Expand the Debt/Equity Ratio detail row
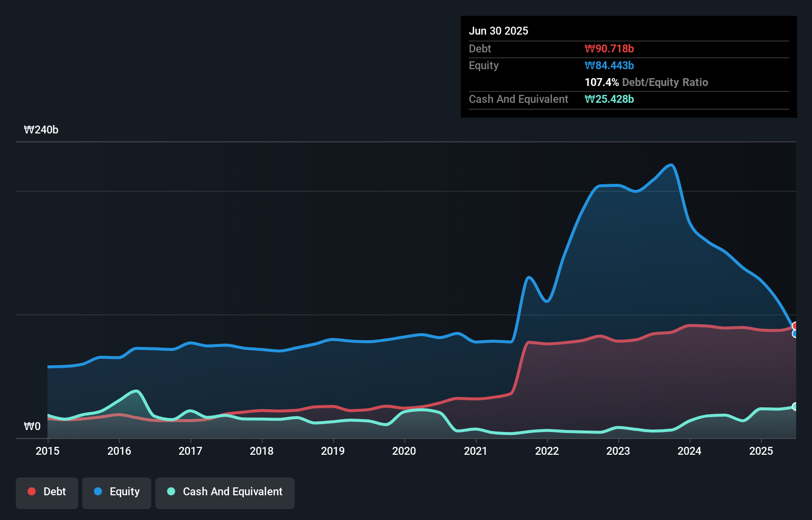 click(x=646, y=82)
